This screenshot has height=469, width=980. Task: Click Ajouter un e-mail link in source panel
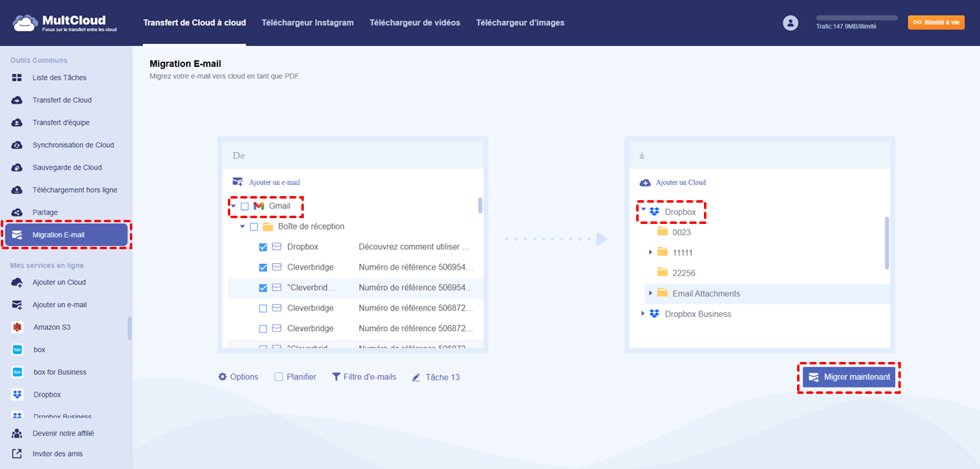[x=275, y=182]
